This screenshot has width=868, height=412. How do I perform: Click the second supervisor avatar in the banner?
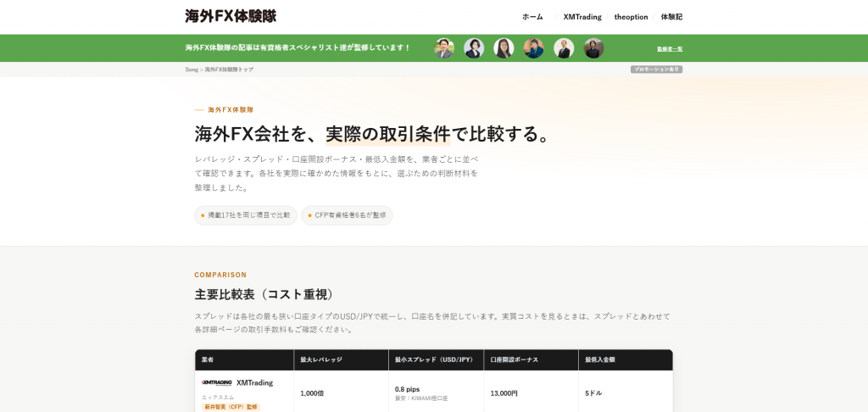tap(474, 48)
